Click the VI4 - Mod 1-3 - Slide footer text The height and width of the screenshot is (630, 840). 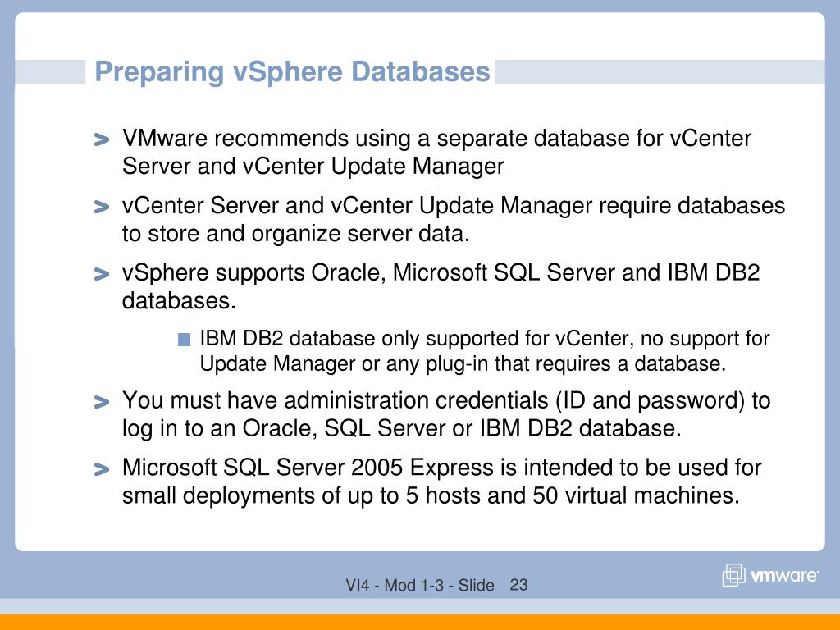[419, 585]
